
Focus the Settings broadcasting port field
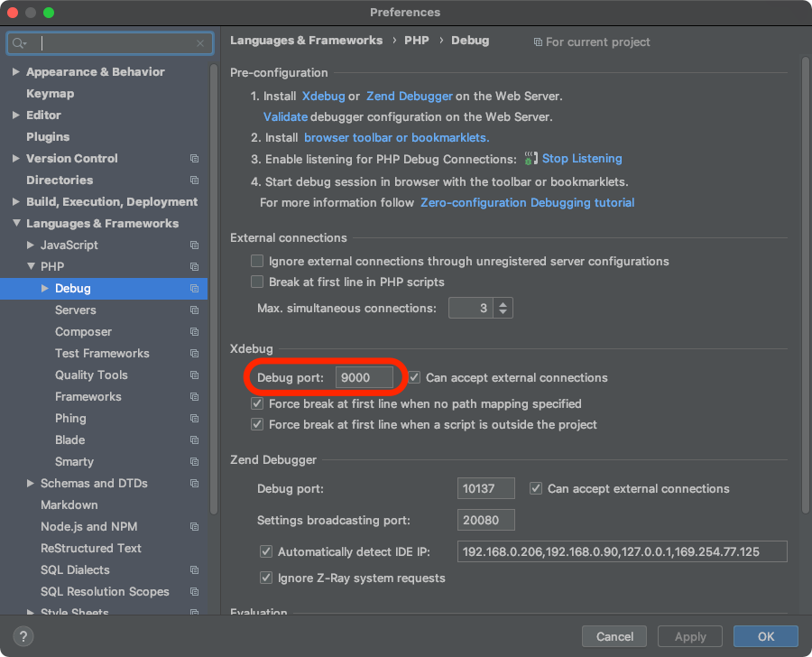click(485, 520)
